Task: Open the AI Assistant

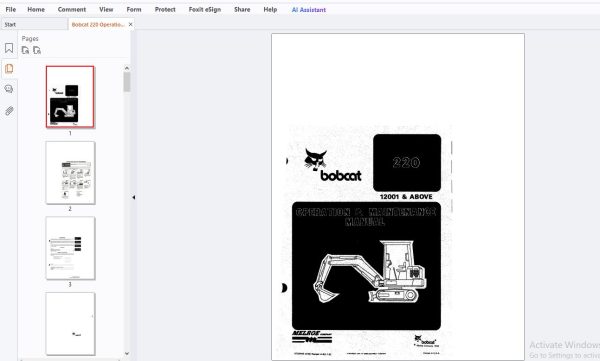Action: coord(309,10)
